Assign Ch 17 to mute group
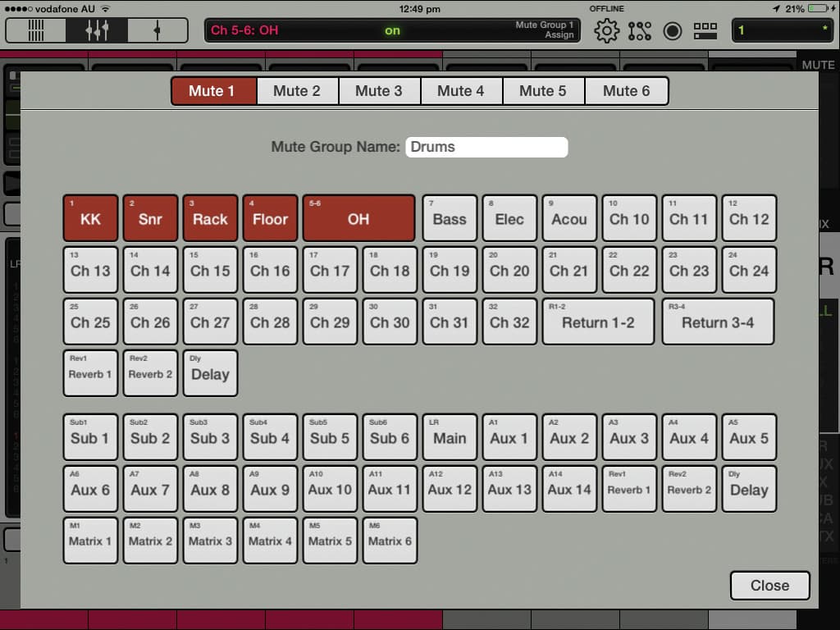 click(330, 269)
